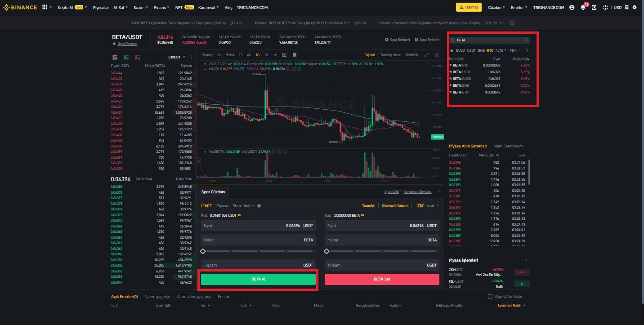
Task: Click the buy Miktar input field
Action: (x=258, y=240)
